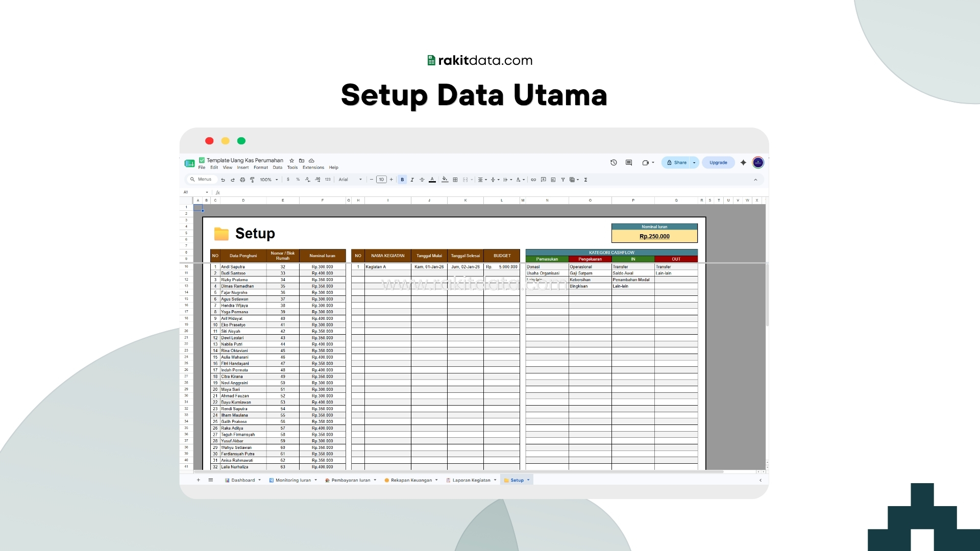Insert a comment from the toolbar
The height and width of the screenshot is (551, 980).
click(543, 180)
